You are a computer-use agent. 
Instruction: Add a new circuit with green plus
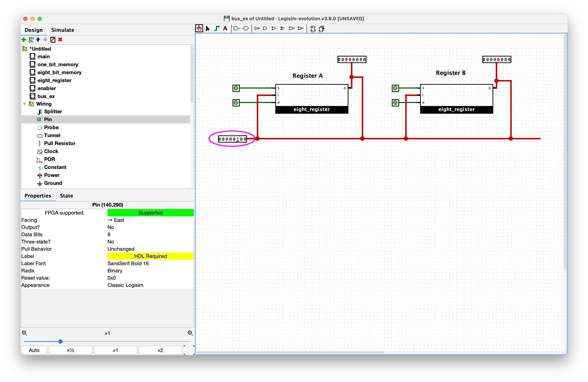coord(24,39)
